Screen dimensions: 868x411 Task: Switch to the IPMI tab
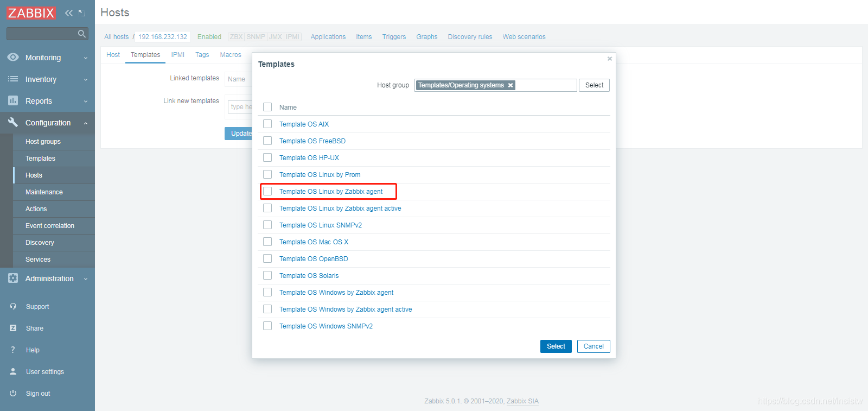pos(178,55)
